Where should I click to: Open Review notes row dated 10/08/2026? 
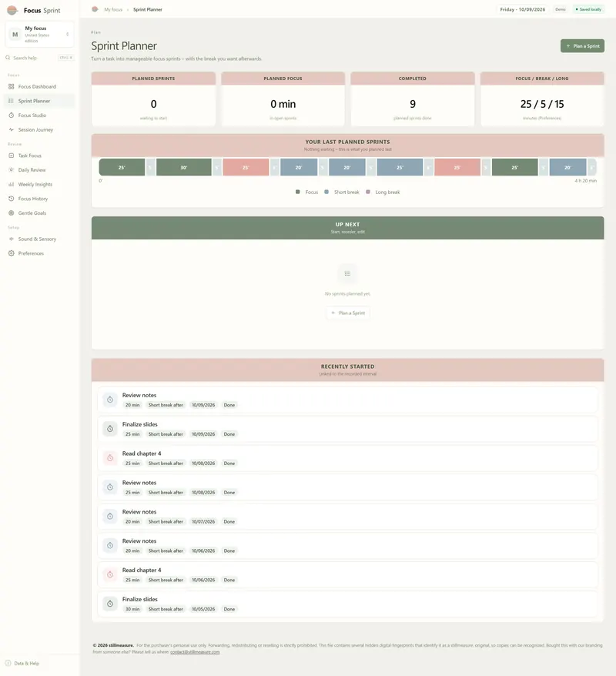pyautogui.click(x=347, y=487)
